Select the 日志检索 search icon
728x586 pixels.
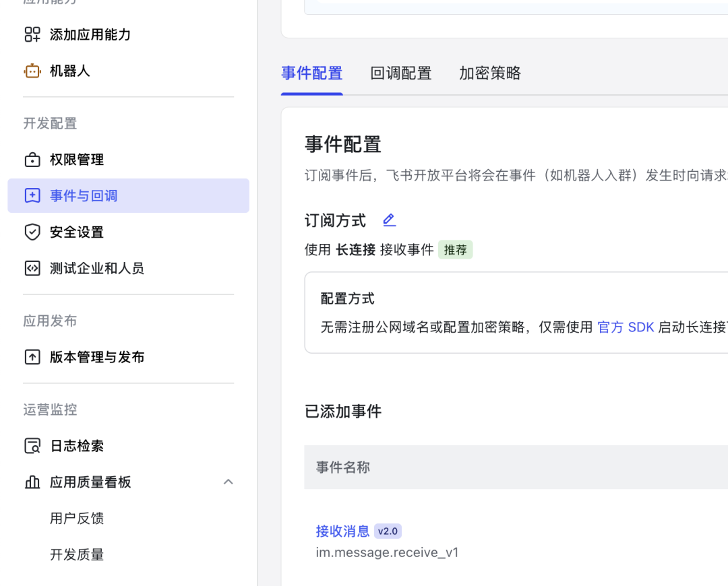(x=32, y=445)
